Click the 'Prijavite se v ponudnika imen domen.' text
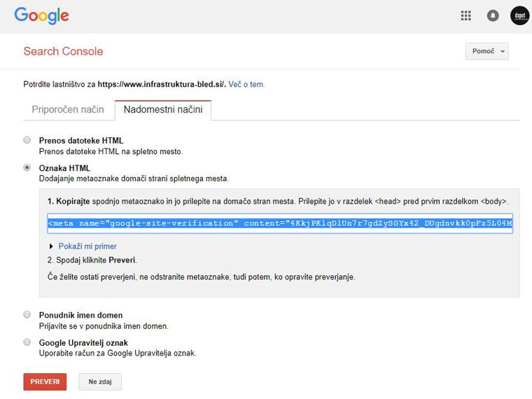Viewport: 532px width, 399px height. pos(104,326)
